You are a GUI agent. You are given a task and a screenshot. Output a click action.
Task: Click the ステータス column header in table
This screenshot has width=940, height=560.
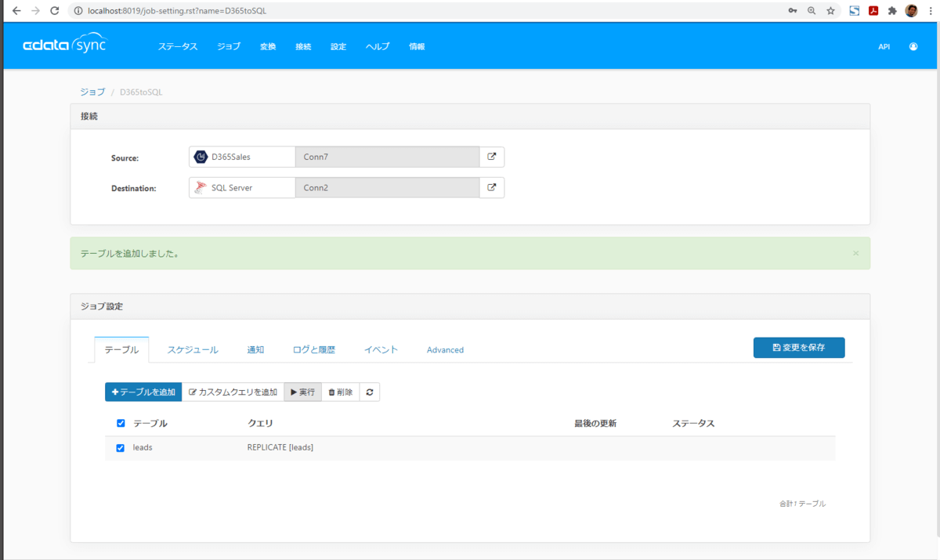point(693,423)
